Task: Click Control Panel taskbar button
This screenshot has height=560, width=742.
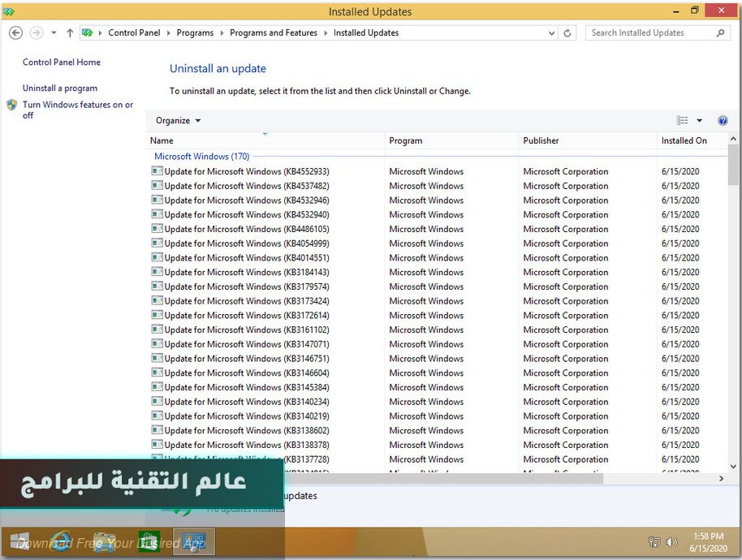Action: (x=194, y=541)
